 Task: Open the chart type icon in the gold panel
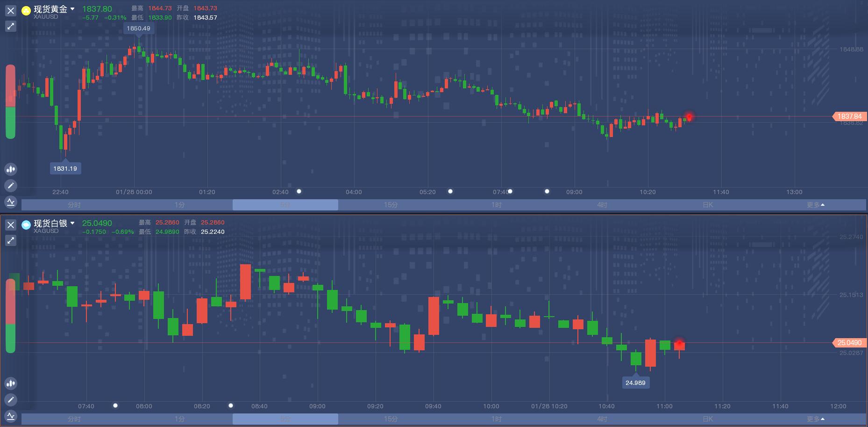pyautogui.click(x=11, y=169)
